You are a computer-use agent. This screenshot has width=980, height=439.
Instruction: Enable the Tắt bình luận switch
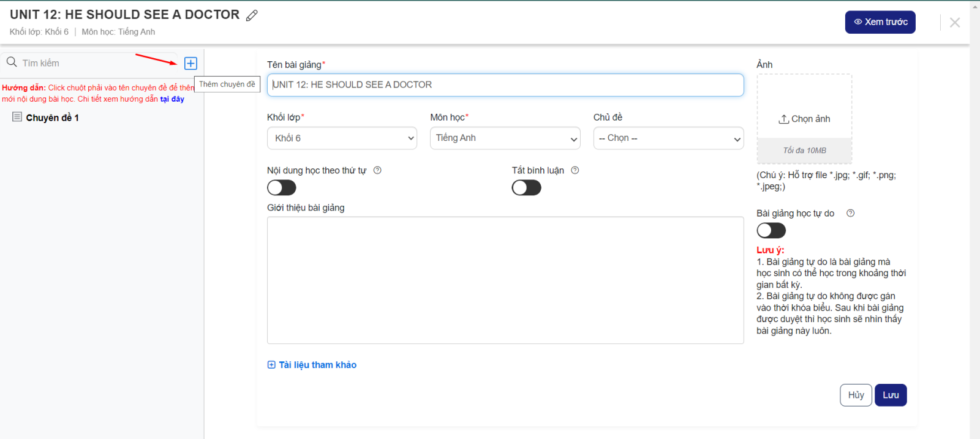(x=527, y=188)
